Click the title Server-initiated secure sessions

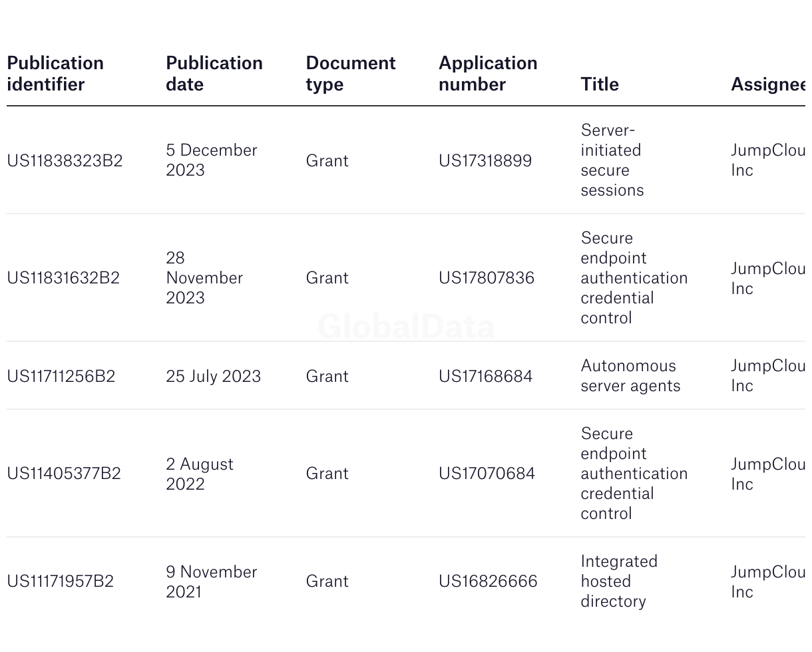[x=612, y=160]
